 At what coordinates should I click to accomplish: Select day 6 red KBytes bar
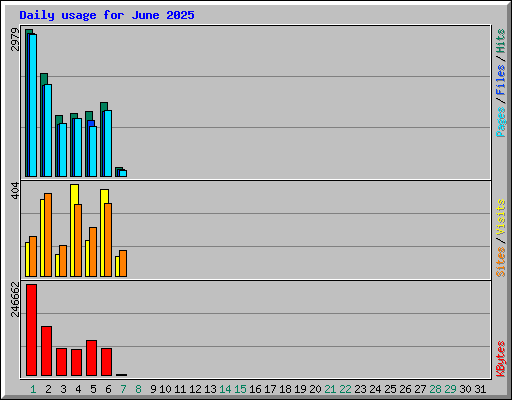pos(106,362)
